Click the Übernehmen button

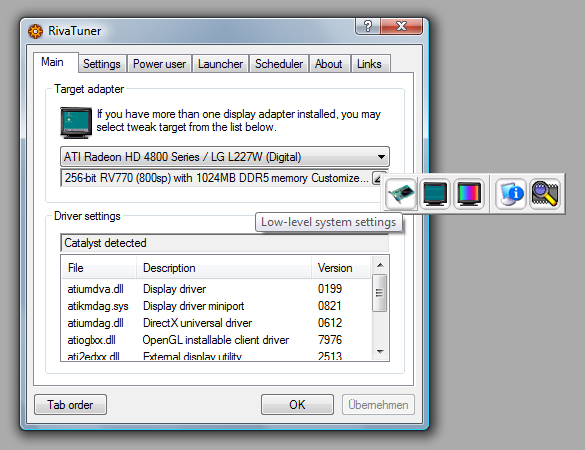pyautogui.click(x=378, y=405)
